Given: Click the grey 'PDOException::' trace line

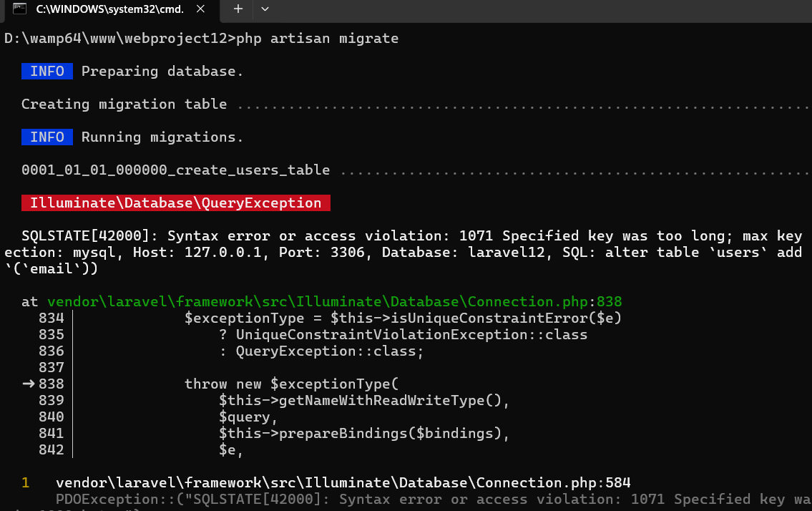Looking at the screenshot, I should coord(433,499).
